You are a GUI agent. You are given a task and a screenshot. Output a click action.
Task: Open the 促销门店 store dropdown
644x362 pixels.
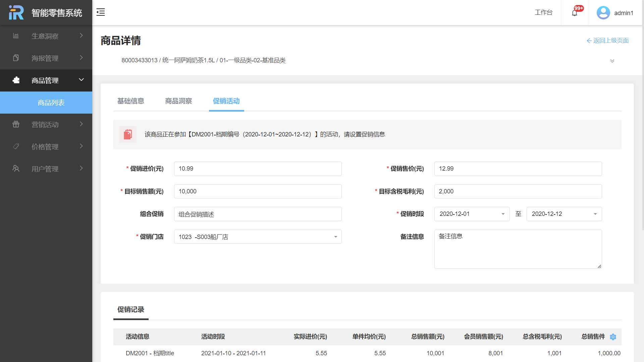point(258,237)
